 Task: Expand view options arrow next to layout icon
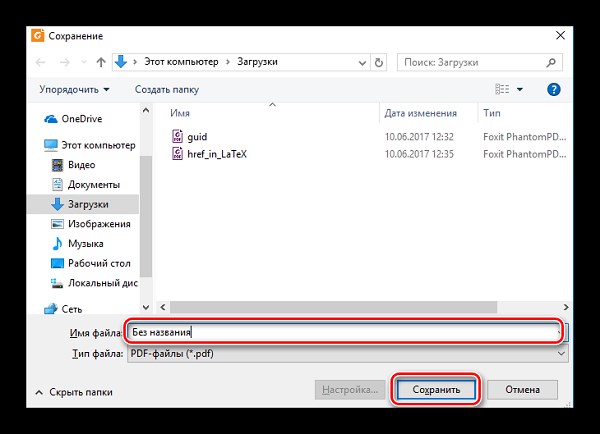(x=520, y=89)
